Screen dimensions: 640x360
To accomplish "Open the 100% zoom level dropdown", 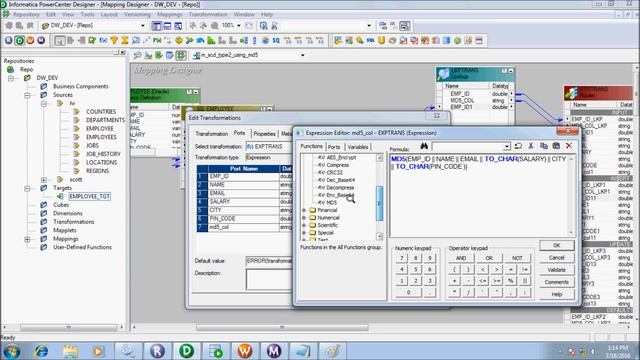I will (239, 26).
